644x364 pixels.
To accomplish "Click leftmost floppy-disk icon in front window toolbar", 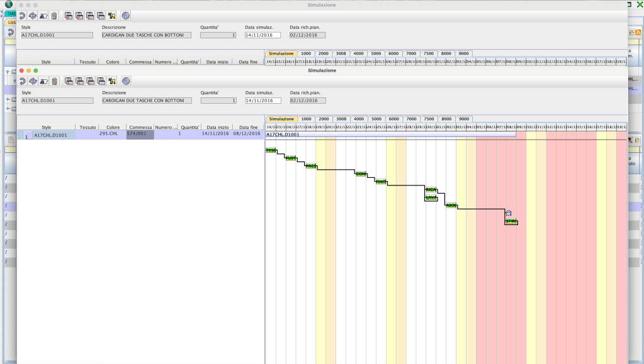I will pos(69,81).
